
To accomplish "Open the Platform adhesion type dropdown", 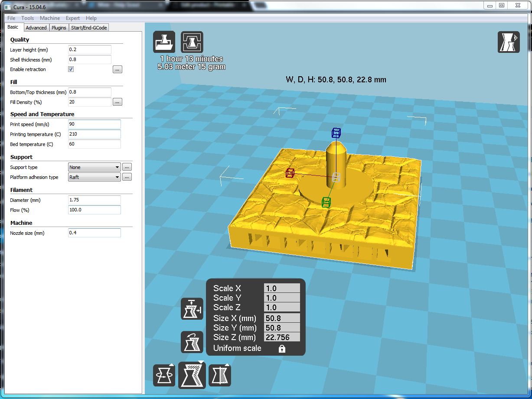I will click(x=95, y=177).
